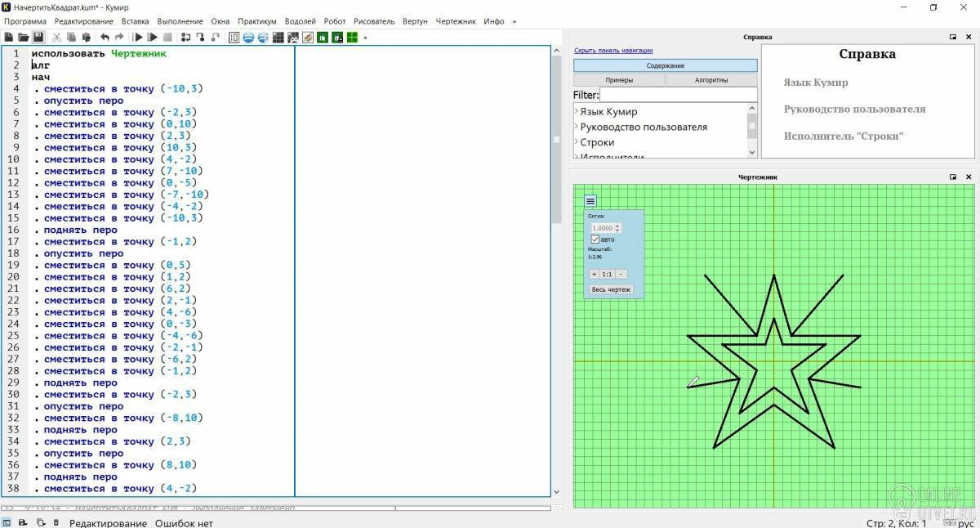Viewport: 980px width, 528px height.
Task: Float the Справка panel
Action: (953, 37)
